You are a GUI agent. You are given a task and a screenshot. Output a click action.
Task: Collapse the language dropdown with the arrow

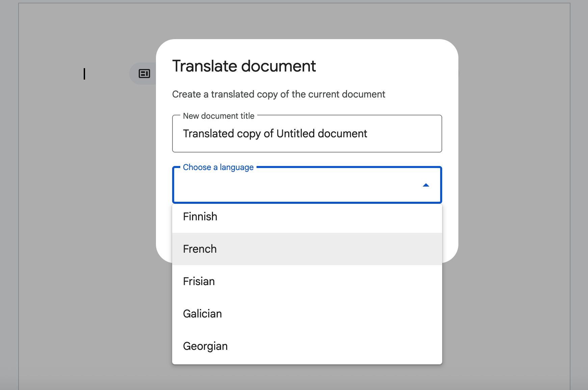[x=426, y=185]
